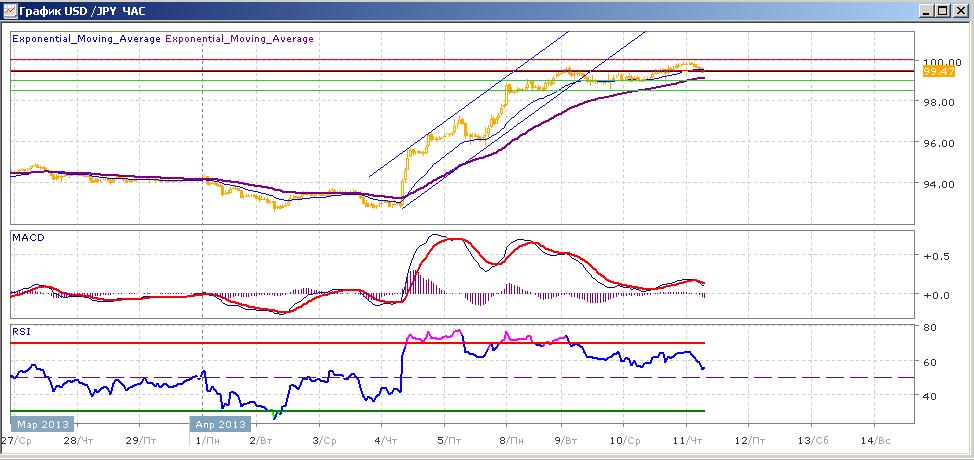
Task: Click the 96.00 price axis label
Action: tap(937, 143)
